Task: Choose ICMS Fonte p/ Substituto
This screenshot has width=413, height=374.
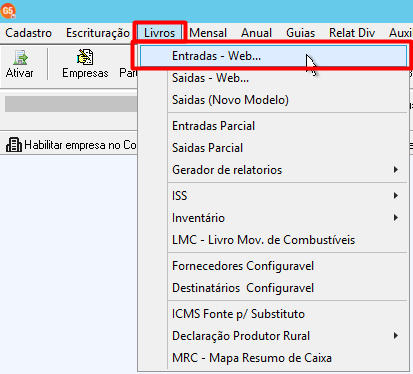Action: [x=273, y=314]
